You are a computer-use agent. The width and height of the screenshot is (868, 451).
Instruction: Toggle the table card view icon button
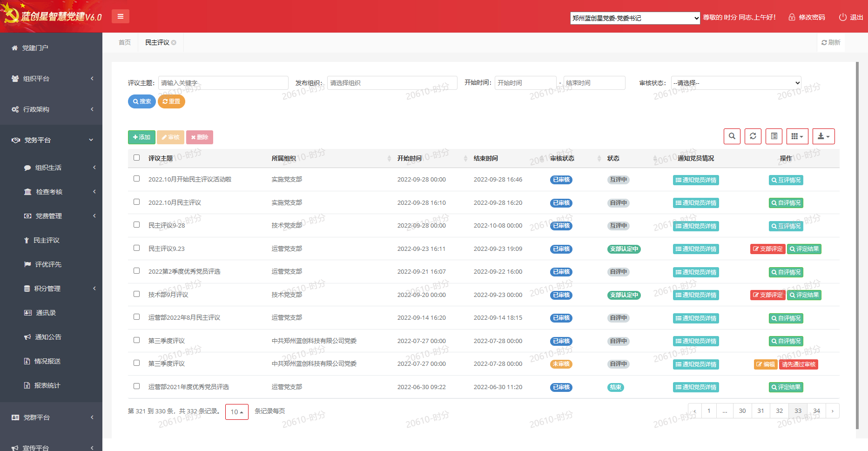click(774, 136)
